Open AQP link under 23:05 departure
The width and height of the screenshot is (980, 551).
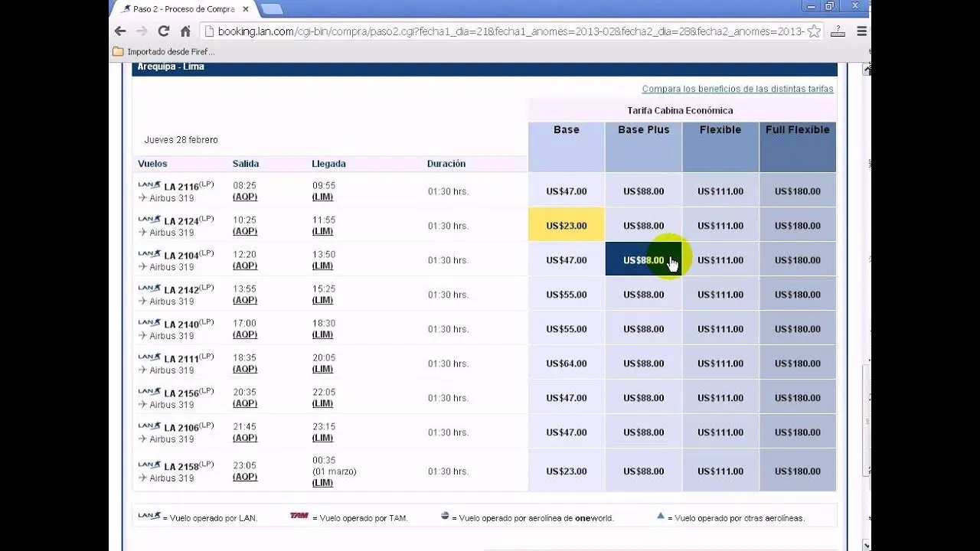[x=245, y=477]
